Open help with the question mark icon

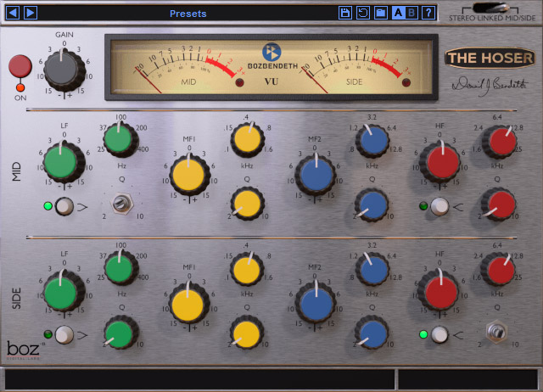click(x=429, y=13)
